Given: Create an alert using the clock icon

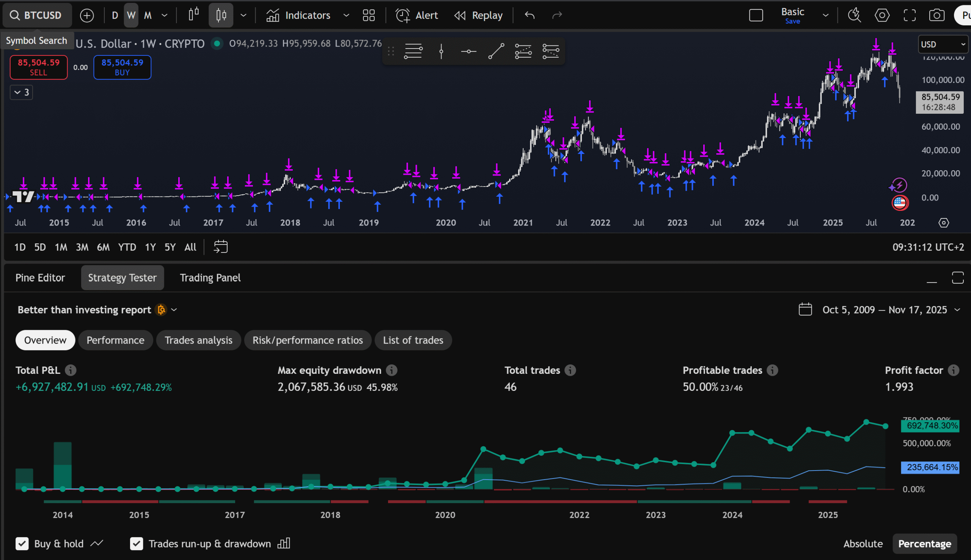Looking at the screenshot, I should click(402, 15).
